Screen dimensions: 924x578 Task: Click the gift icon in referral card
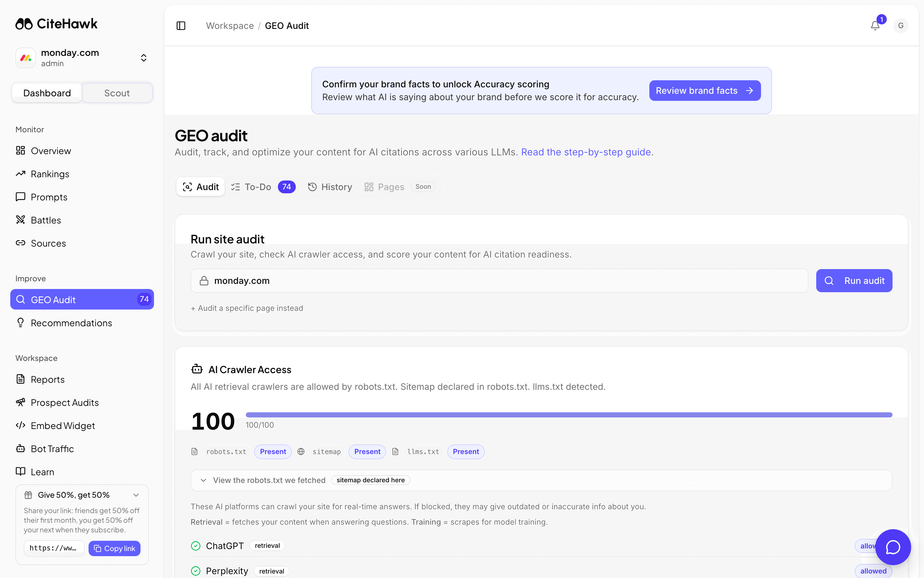pos(28,495)
